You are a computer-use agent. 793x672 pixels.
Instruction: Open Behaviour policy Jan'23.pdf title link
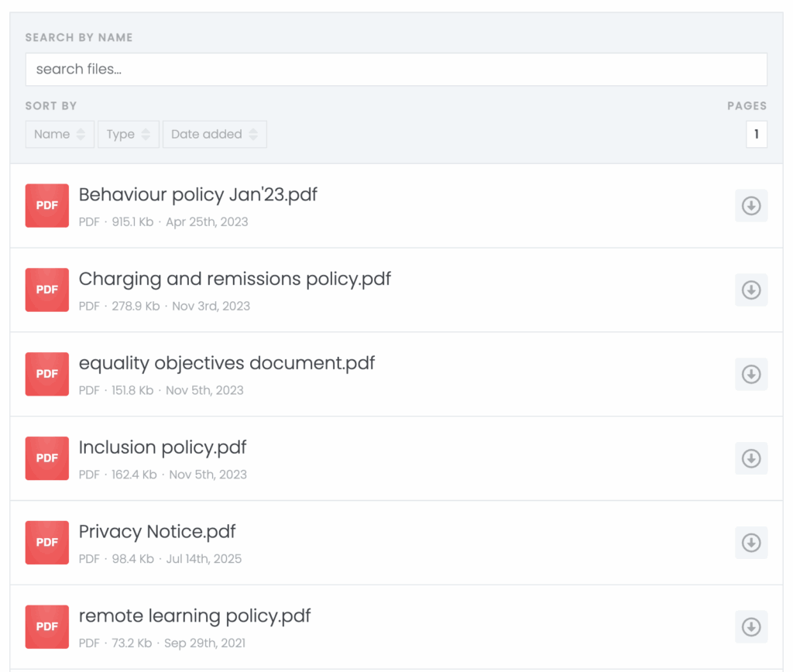[x=198, y=194]
